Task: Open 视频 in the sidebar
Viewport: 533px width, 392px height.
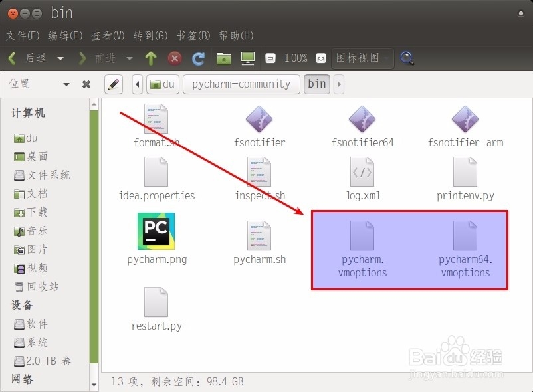Action: [x=31, y=268]
